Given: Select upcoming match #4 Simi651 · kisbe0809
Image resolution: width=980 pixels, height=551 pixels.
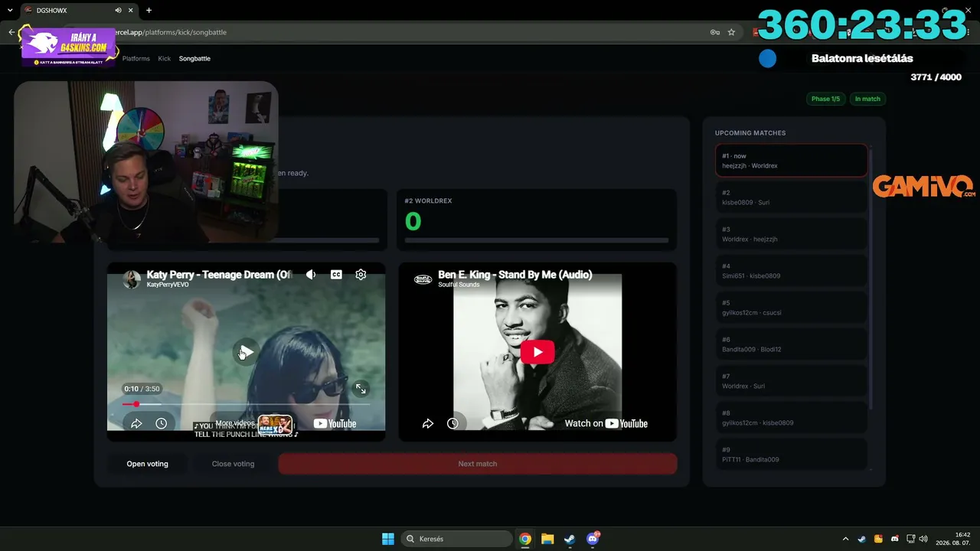Looking at the screenshot, I should tap(792, 271).
